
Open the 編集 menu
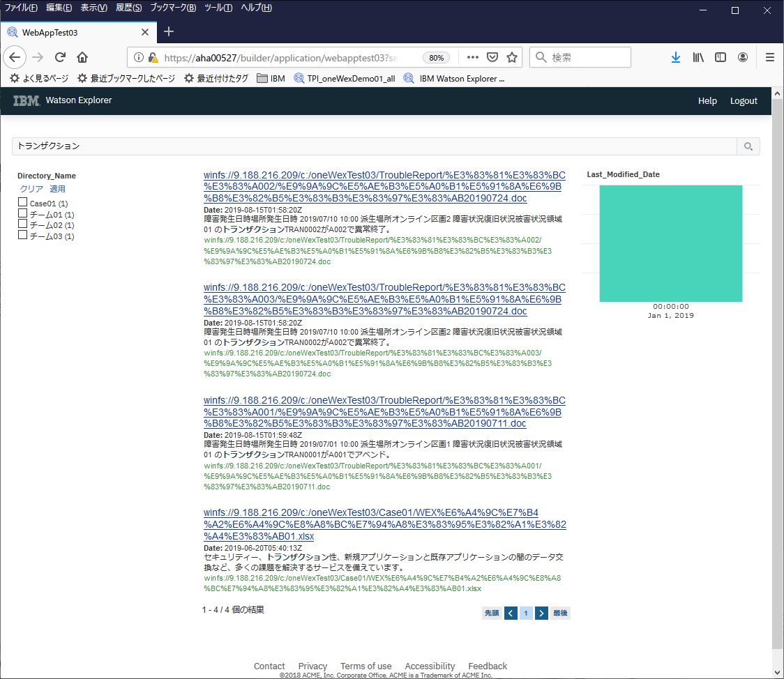pos(59,8)
